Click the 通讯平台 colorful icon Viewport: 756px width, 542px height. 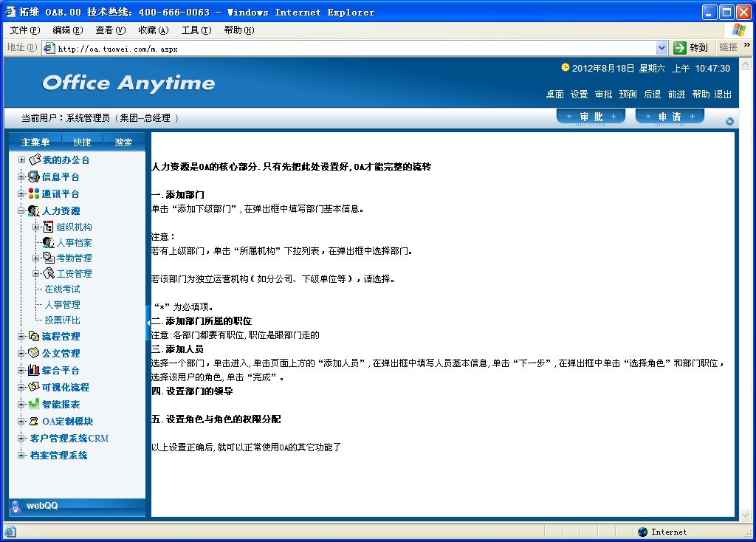click(x=34, y=193)
